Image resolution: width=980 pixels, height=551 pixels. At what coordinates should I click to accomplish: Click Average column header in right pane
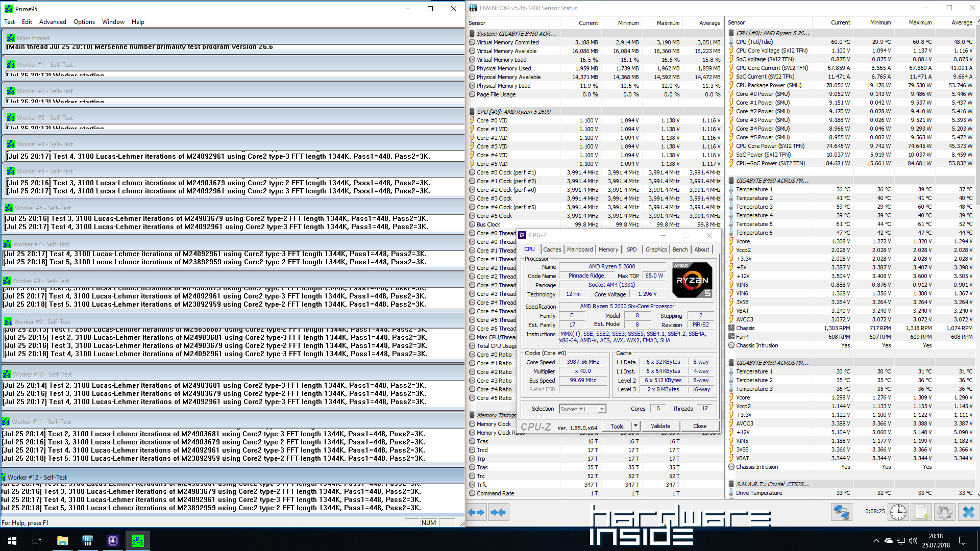tap(954, 22)
